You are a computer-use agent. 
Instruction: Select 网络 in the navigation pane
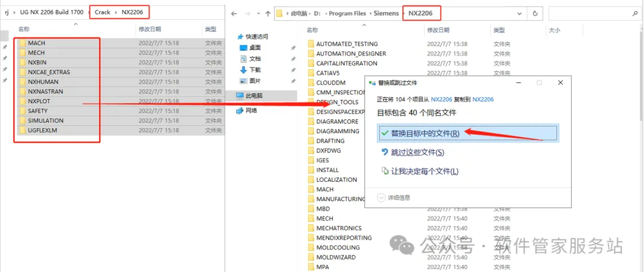pyautogui.click(x=246, y=110)
